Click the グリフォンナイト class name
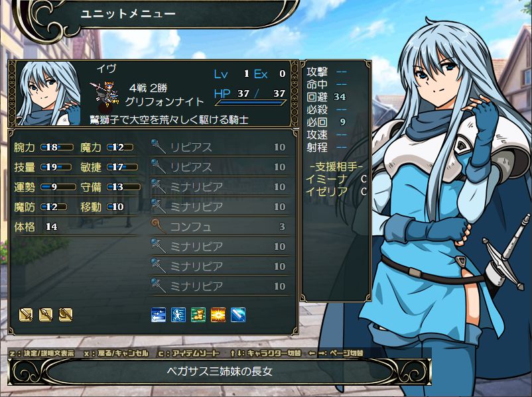The image size is (532, 397). [x=165, y=101]
